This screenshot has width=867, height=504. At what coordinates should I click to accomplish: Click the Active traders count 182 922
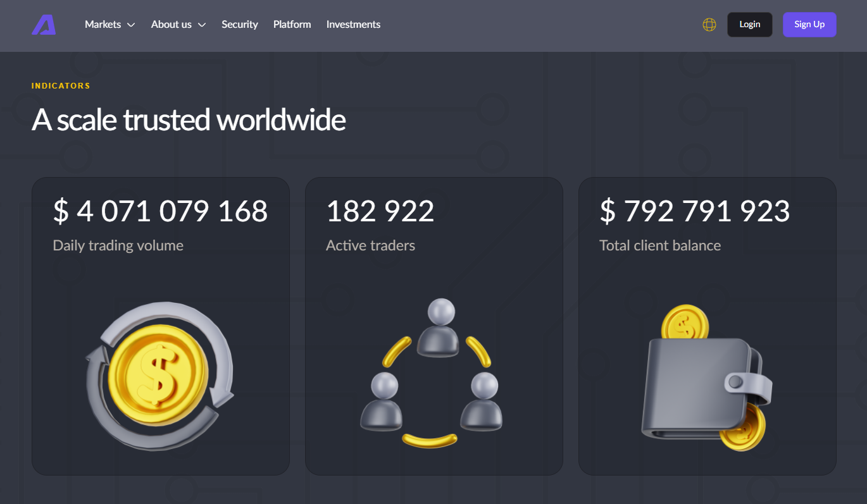pyautogui.click(x=380, y=211)
